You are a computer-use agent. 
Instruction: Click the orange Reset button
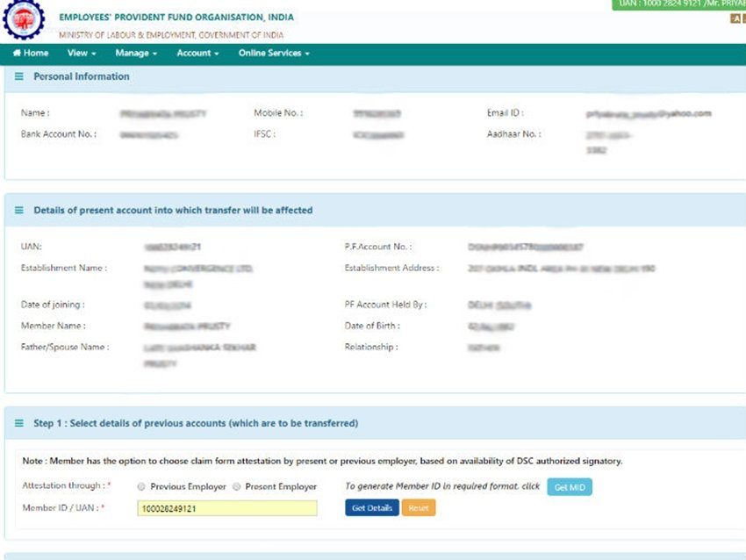[x=419, y=507]
